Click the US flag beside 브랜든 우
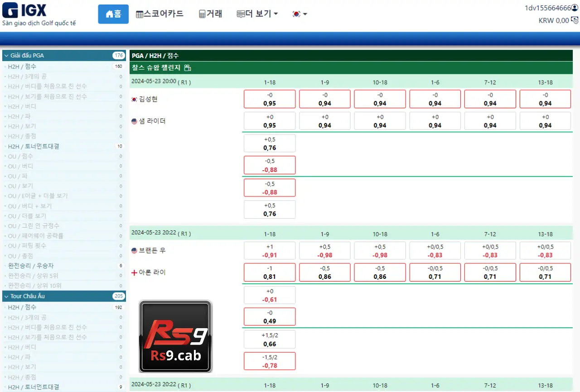Image resolution: width=580 pixels, height=392 pixels. [134, 251]
